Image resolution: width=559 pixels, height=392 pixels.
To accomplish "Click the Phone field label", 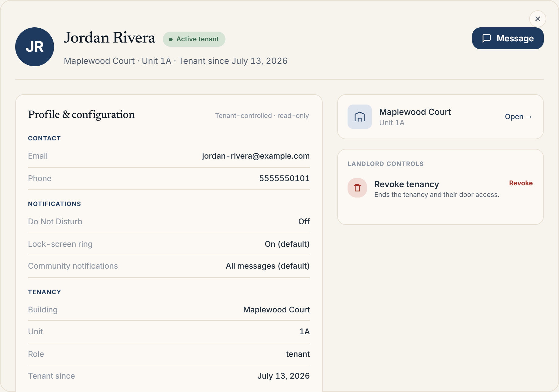I will (40, 178).
